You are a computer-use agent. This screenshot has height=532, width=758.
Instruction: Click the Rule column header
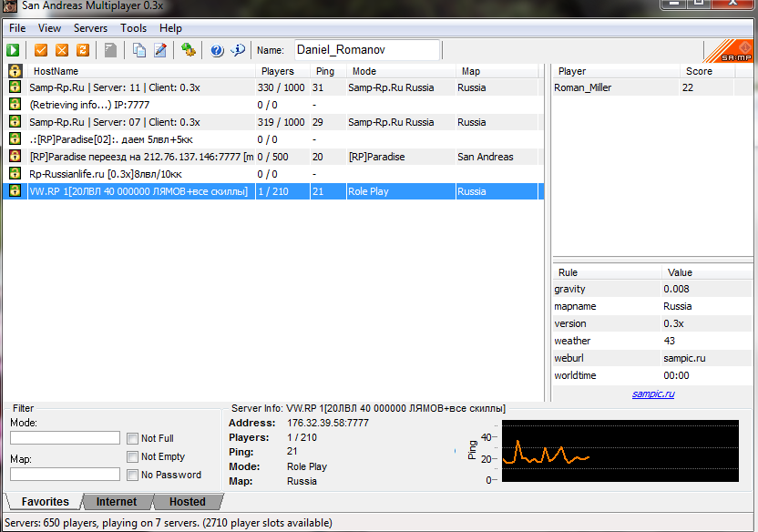[x=607, y=272]
